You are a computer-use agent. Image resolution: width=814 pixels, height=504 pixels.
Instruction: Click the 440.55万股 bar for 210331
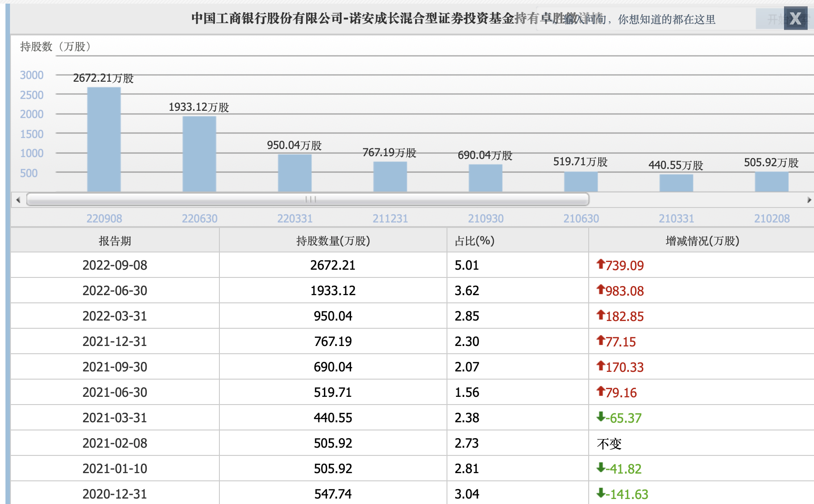coord(676,183)
